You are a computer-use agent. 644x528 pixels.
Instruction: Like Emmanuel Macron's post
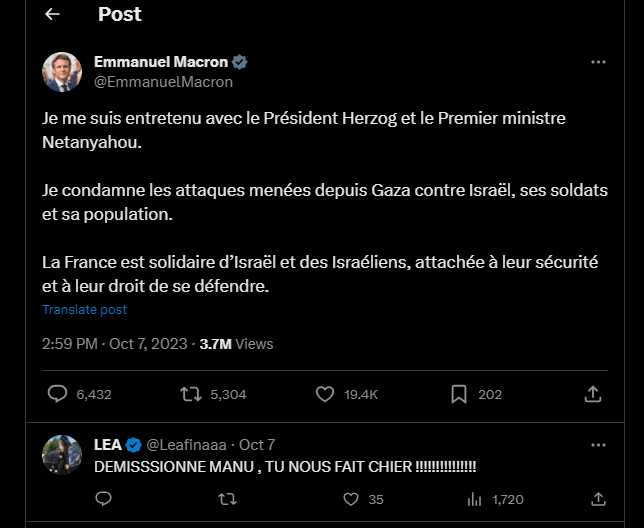[324, 394]
